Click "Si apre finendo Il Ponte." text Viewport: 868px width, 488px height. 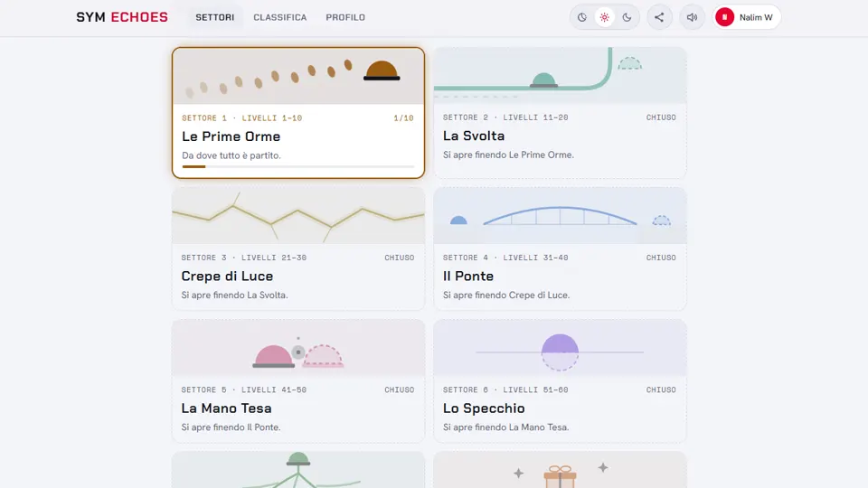pyautogui.click(x=231, y=427)
